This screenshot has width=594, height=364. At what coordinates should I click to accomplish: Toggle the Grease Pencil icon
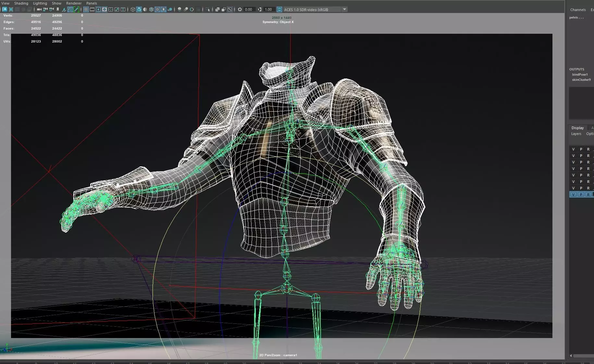pyautogui.click(x=76, y=9)
